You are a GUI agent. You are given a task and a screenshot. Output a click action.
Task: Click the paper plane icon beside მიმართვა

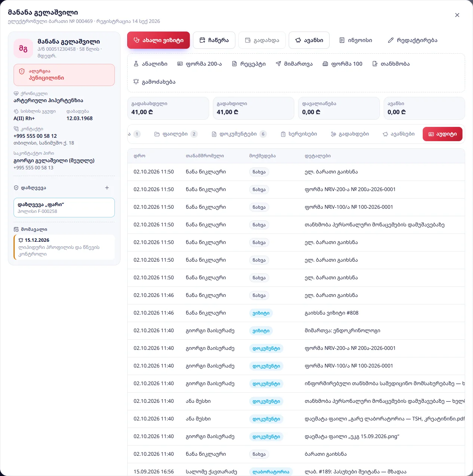(279, 64)
